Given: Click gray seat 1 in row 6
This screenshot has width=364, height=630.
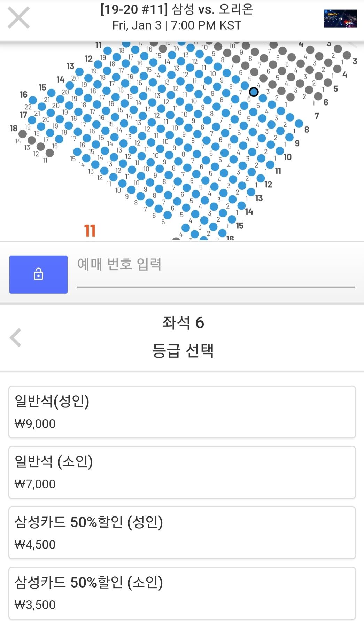Looking at the screenshot, I should coord(318,96).
